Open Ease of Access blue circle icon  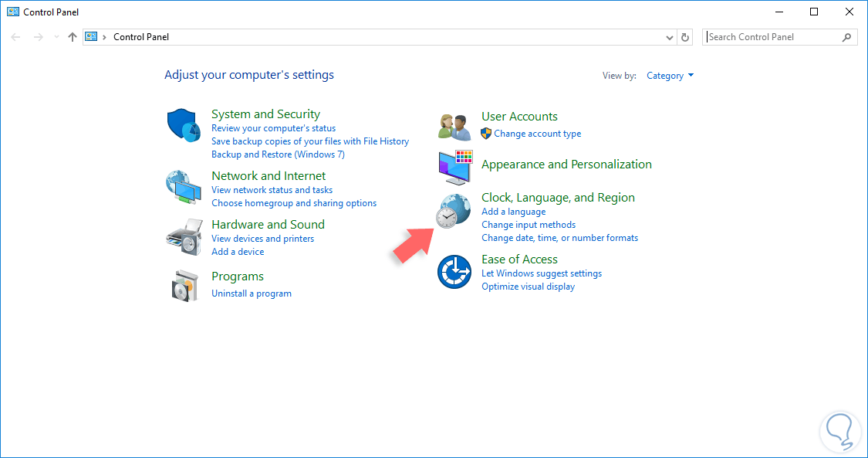[454, 272]
